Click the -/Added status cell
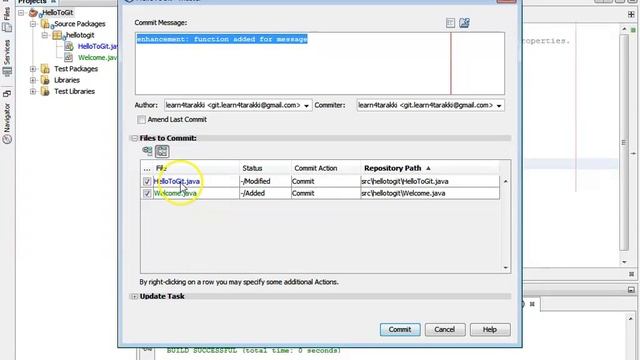Image resolution: width=640 pixels, height=360 pixels. pyautogui.click(x=265, y=193)
